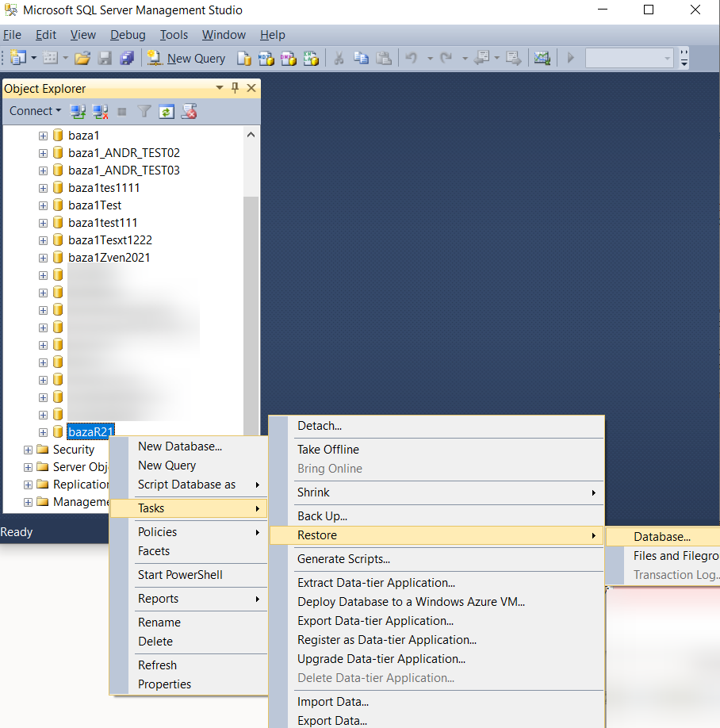Screen dimensions: 720x728
Task: Toggle auto-hide pin for Object Explorer
Action: (x=235, y=88)
